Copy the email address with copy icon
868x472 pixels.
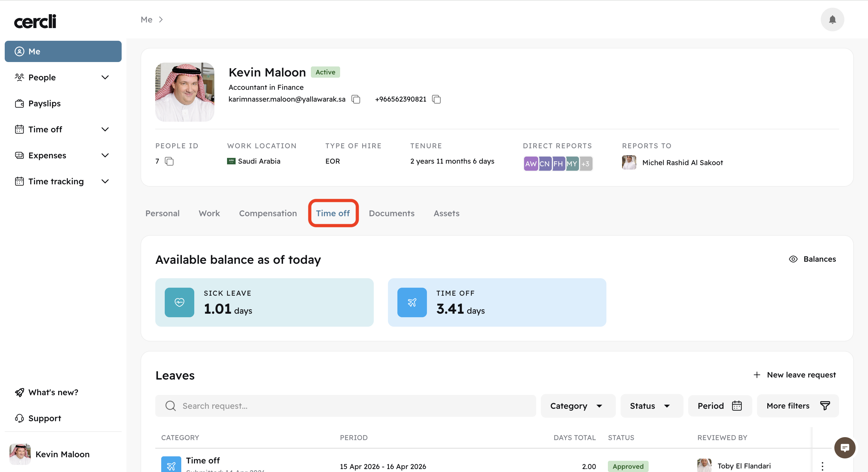(x=356, y=99)
